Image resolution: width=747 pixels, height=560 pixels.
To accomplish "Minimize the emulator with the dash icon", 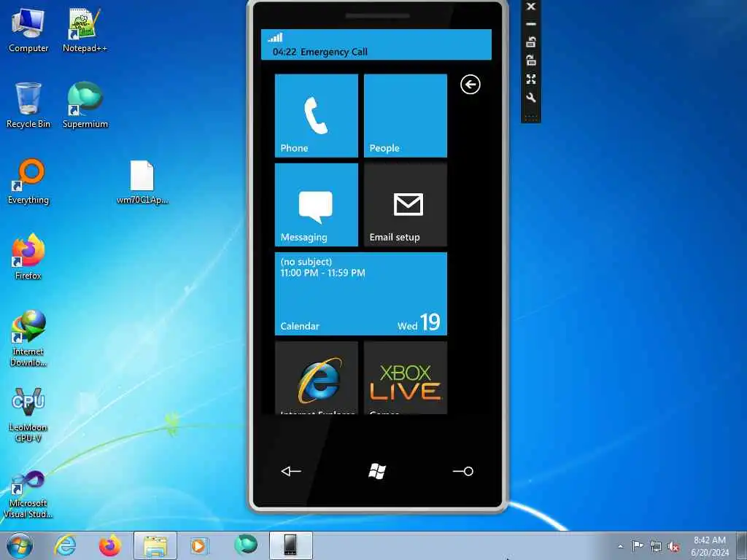I will pyautogui.click(x=531, y=24).
